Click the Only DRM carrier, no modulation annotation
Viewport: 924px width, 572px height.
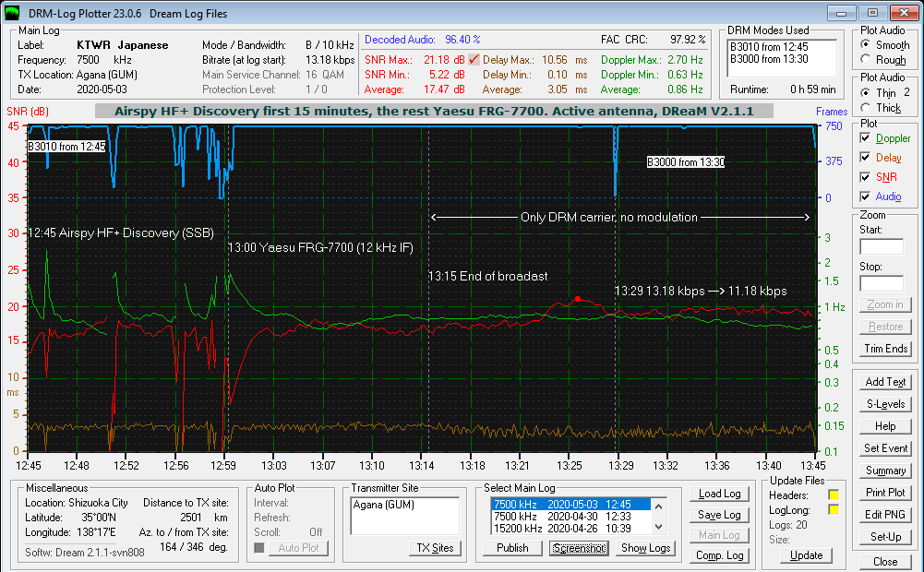tap(608, 218)
